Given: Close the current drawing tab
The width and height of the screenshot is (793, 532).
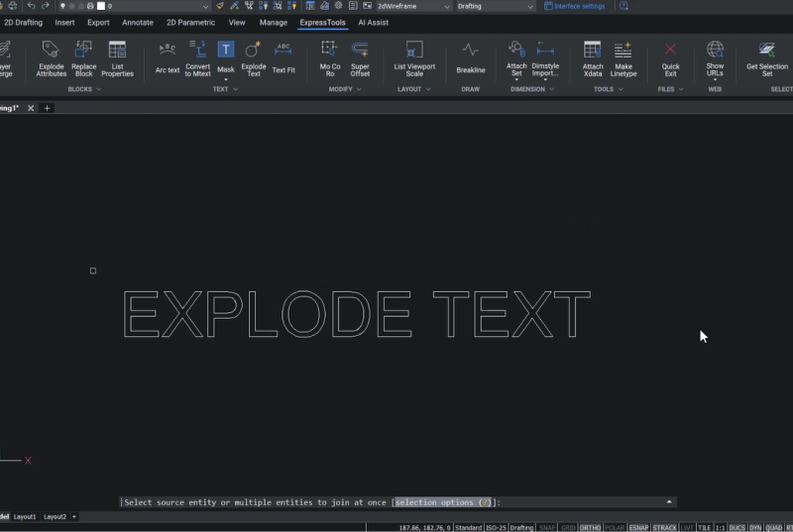Looking at the screenshot, I should (31, 108).
